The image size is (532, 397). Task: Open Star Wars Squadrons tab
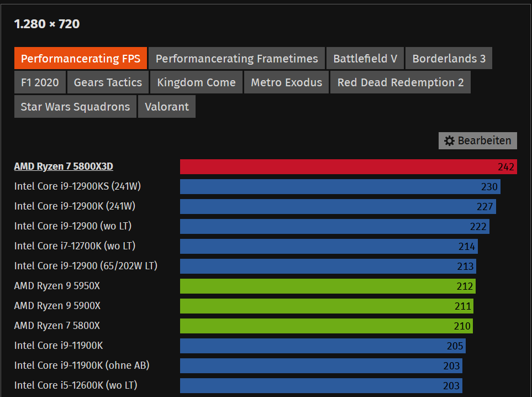(75, 107)
